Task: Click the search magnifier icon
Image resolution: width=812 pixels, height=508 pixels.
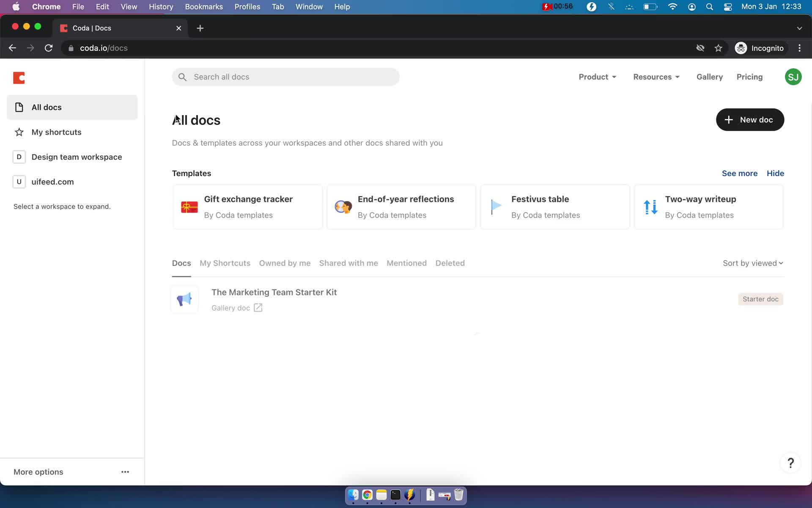Action: (x=182, y=77)
